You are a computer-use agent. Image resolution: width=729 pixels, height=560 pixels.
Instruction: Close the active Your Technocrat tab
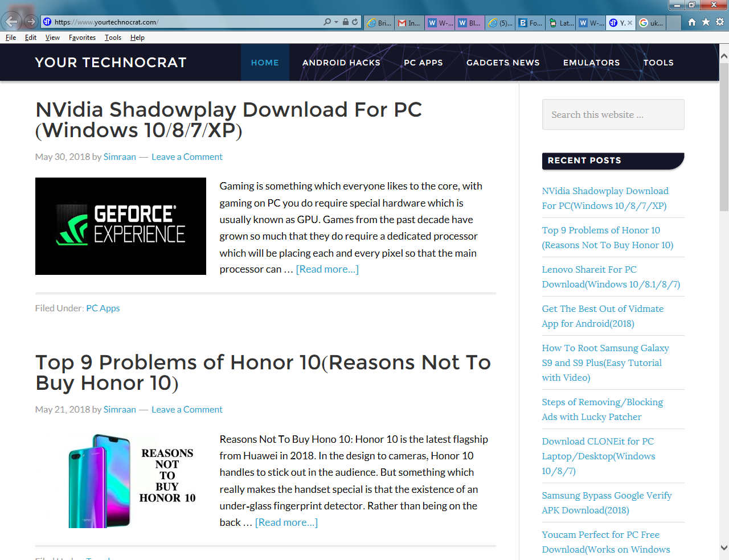[x=630, y=23]
